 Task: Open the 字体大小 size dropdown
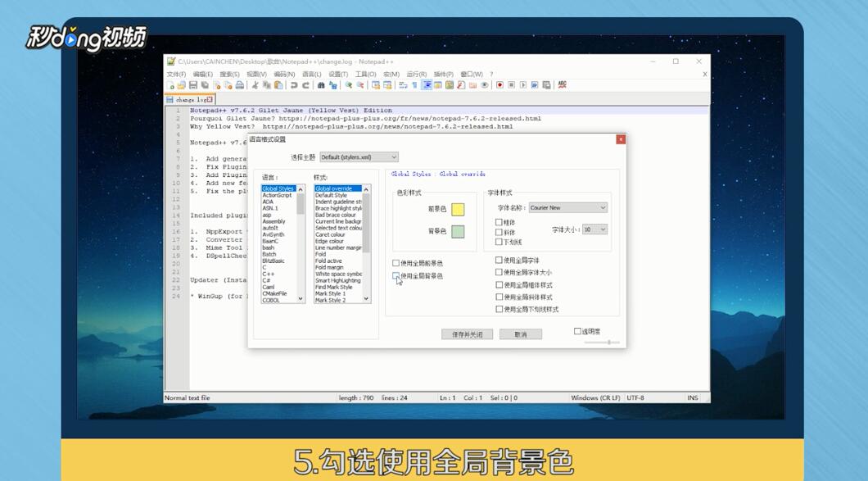pos(595,229)
